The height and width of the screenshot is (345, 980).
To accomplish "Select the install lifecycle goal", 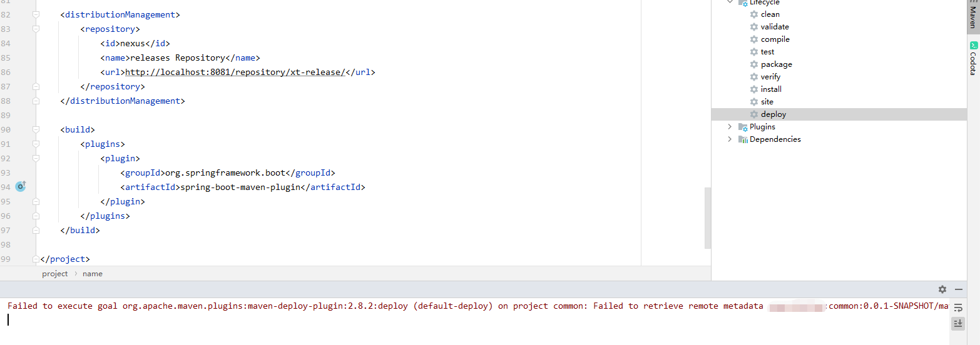I will pyautogui.click(x=771, y=89).
